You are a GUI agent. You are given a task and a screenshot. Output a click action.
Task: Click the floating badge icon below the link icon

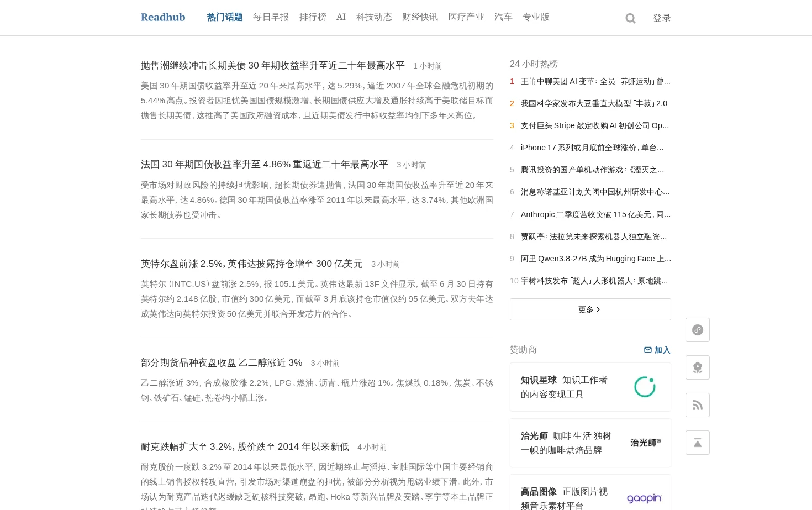[698, 367]
